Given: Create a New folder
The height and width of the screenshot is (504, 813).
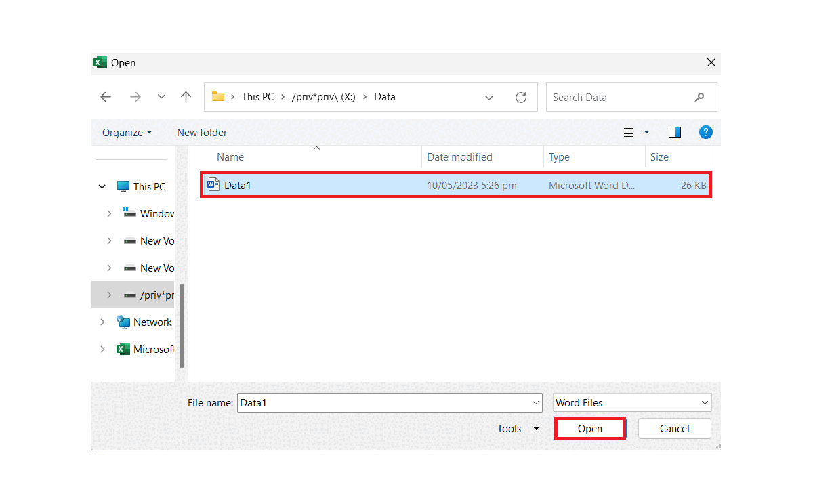Looking at the screenshot, I should pos(201,132).
